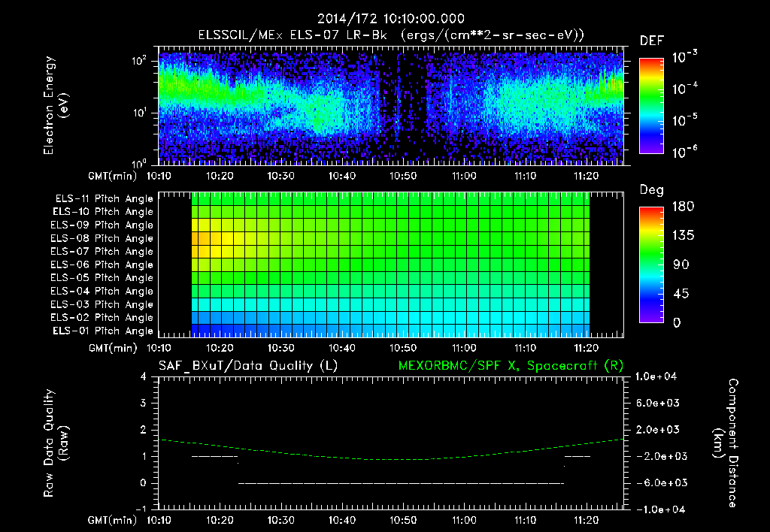The width and height of the screenshot is (770, 532).
Task: Select the Deg color bar label
Action: (x=652, y=190)
